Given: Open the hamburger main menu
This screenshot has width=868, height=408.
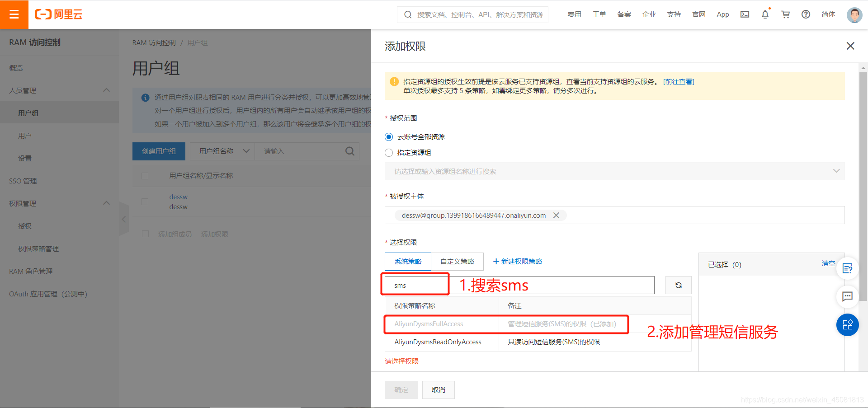Looking at the screenshot, I should pos(14,14).
